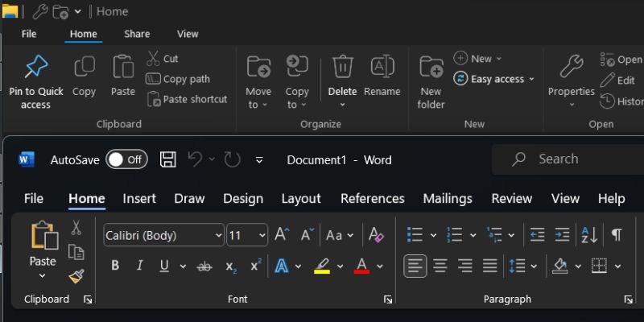Click the Copy icon in File Explorer ribbon
Image resolution: width=644 pixels, height=322 pixels.
click(x=85, y=67)
